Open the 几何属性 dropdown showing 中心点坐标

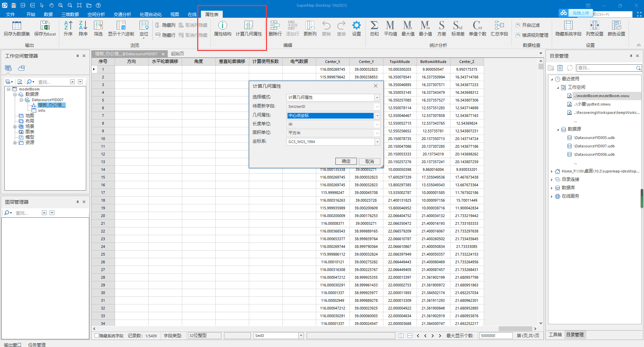pyautogui.click(x=377, y=116)
